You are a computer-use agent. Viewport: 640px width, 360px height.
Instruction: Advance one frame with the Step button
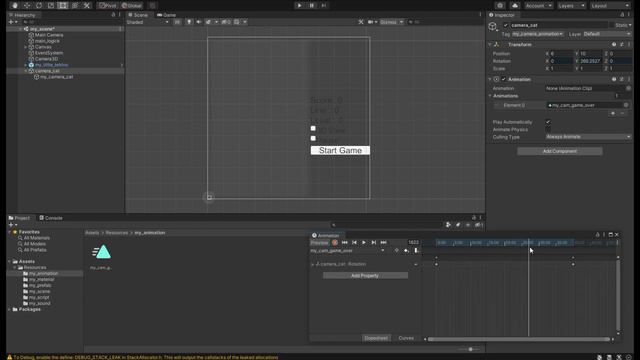pyautogui.click(x=324, y=6)
